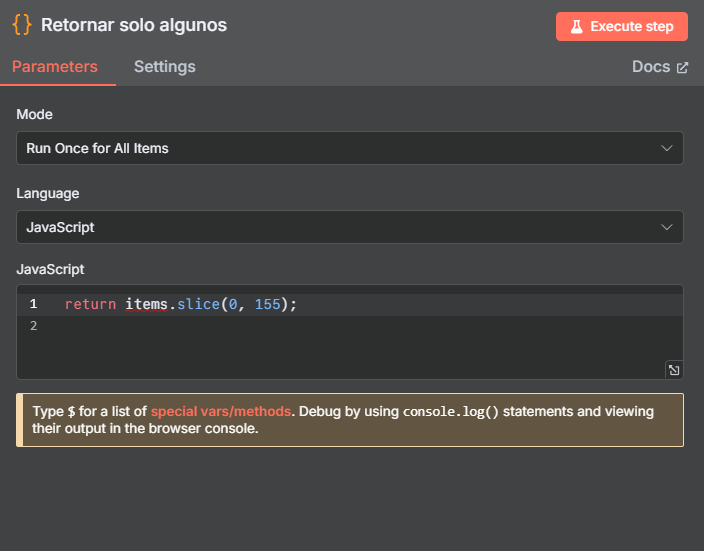Click the node title Retornar solo algunos
Screen dimensions: 704x551
pyautogui.click(x=134, y=25)
